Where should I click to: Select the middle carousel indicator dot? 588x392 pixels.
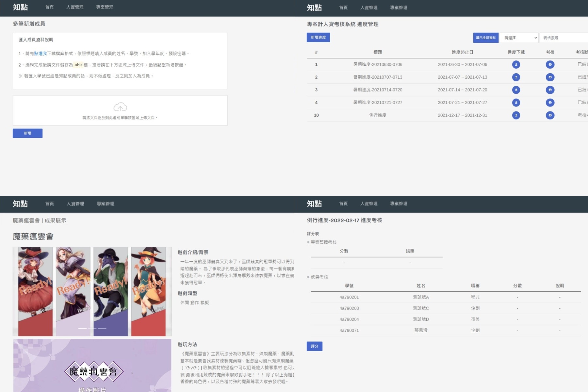coord(92,329)
